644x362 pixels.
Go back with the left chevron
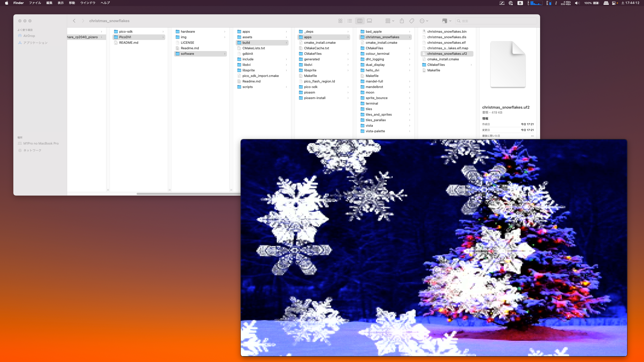[x=74, y=21]
